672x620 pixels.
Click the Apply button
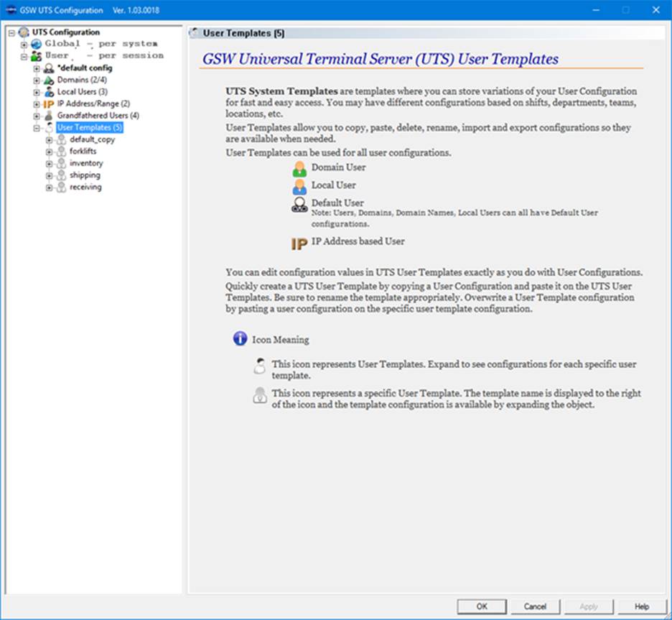[589, 606]
